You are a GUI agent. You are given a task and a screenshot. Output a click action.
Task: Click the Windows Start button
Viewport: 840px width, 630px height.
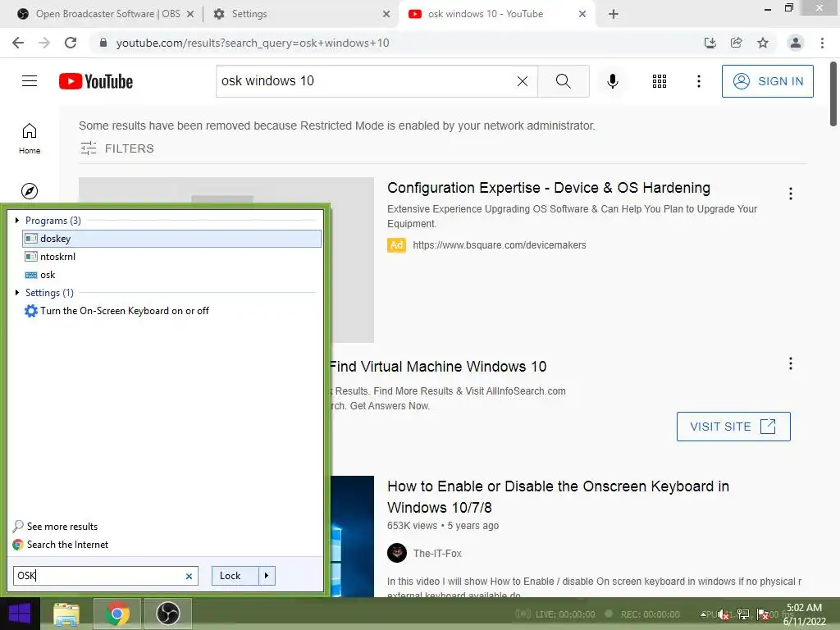pyautogui.click(x=20, y=614)
